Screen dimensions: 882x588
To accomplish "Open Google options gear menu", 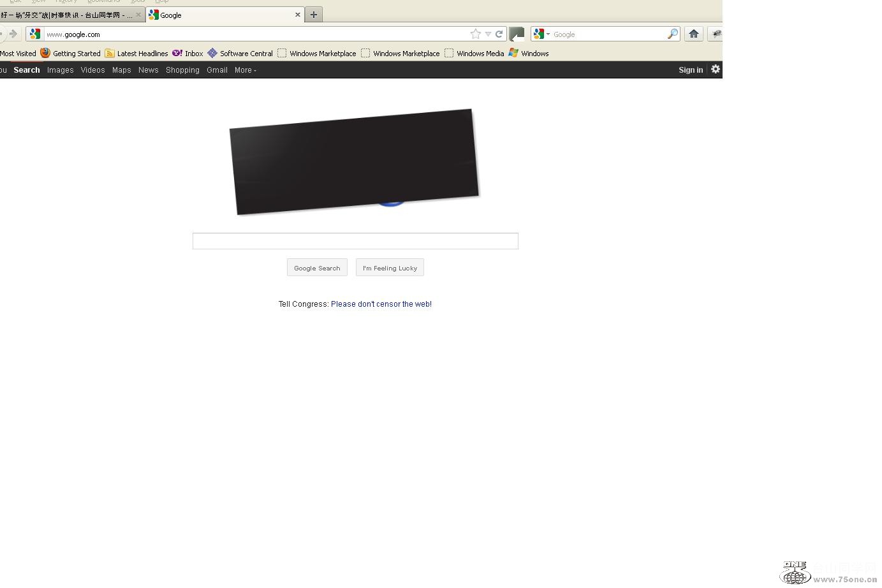I will pos(716,70).
